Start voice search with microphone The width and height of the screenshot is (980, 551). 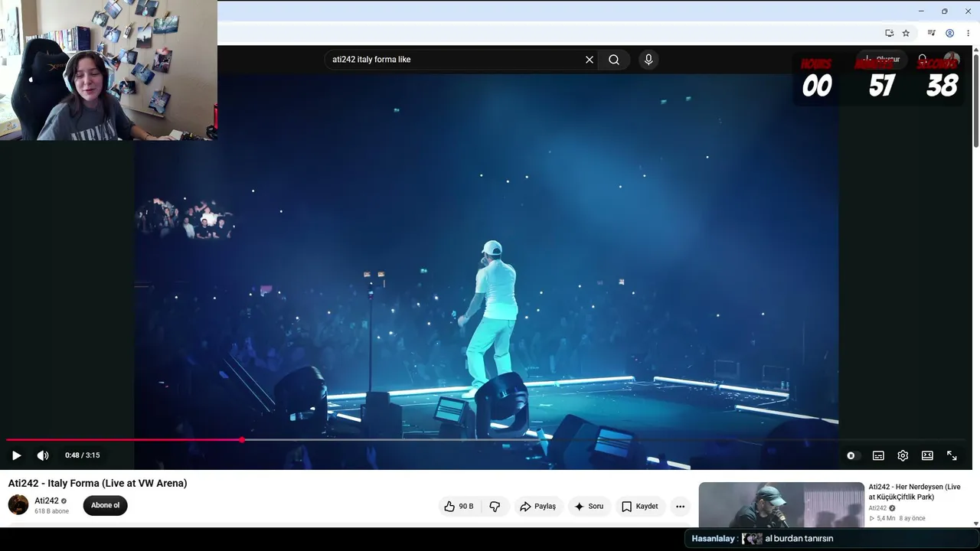pyautogui.click(x=648, y=60)
